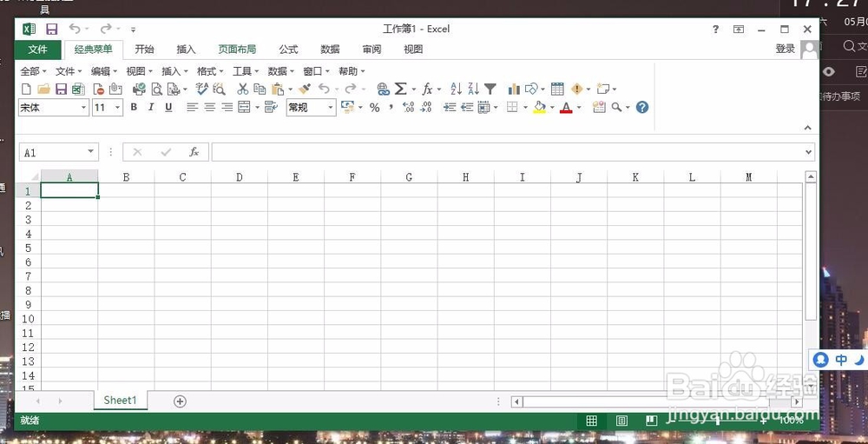Open the green 文件 backstage tab

[37, 50]
